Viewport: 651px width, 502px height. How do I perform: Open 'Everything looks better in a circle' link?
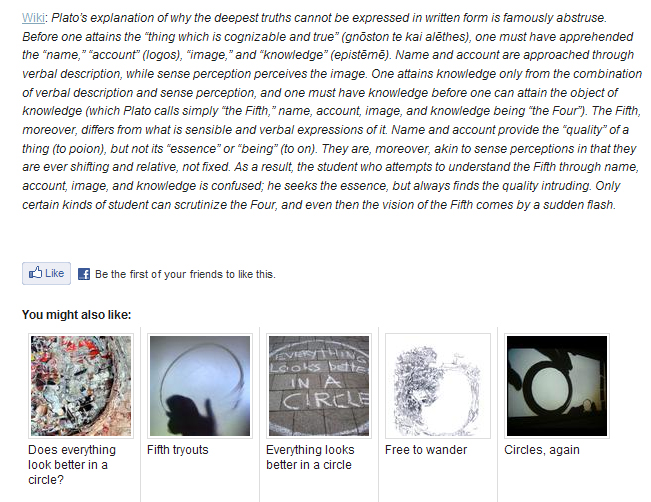point(310,457)
